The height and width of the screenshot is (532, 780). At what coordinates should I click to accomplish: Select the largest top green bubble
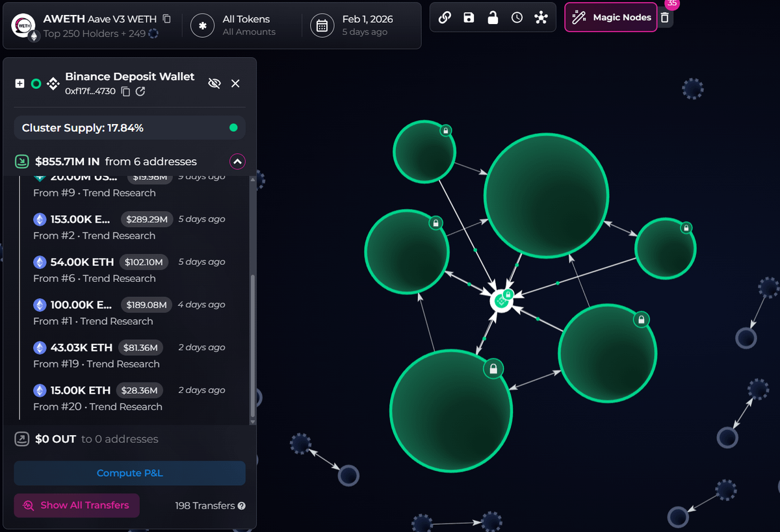[546, 195]
